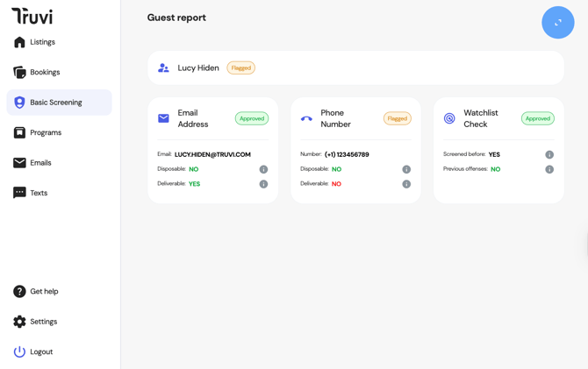Click the Get help question mark icon
Viewport: 588px width, 369px height.
pos(19,291)
